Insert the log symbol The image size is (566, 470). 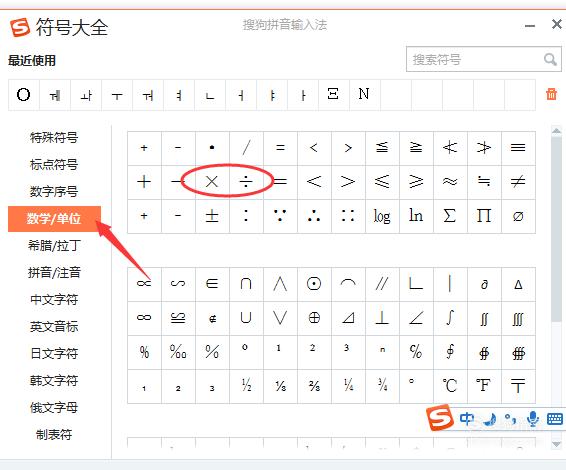(x=382, y=216)
